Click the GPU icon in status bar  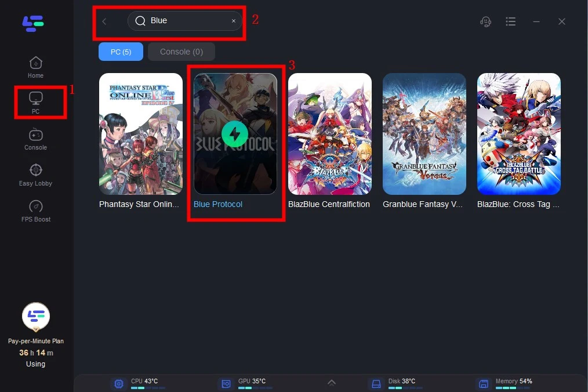[226, 384]
